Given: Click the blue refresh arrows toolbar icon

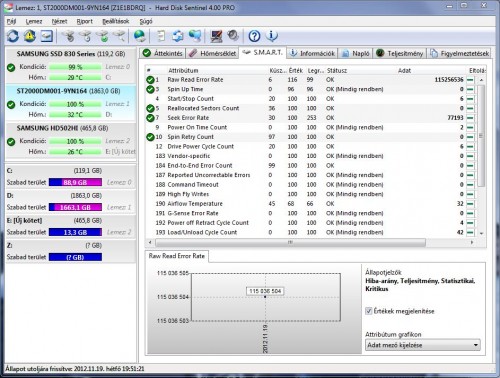Looking at the screenshot, I should [x=13, y=36].
